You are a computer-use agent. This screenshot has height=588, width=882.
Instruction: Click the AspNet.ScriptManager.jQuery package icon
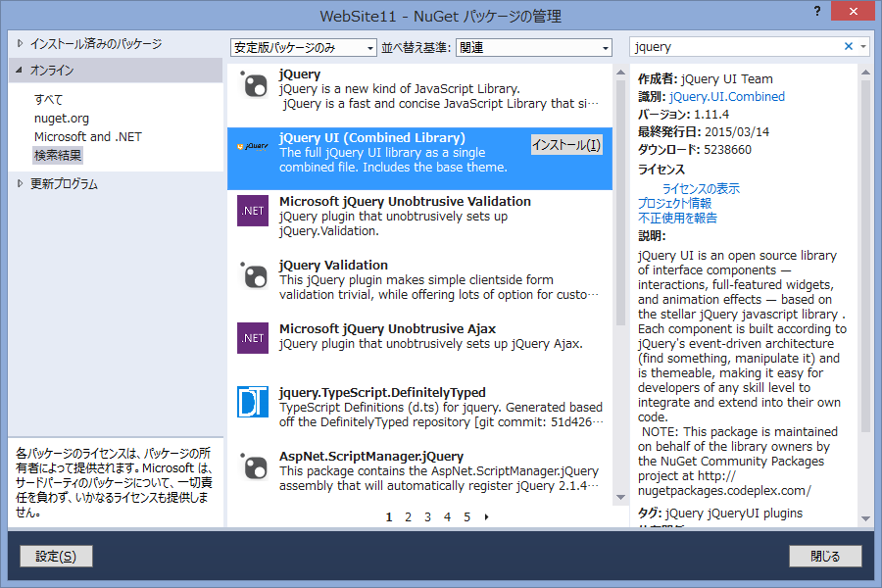tap(253, 464)
